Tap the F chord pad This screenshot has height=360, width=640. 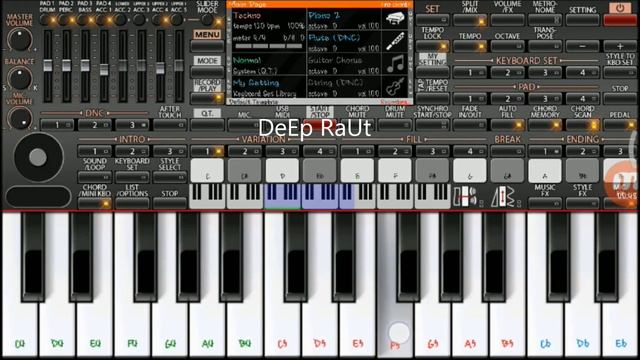click(395, 171)
